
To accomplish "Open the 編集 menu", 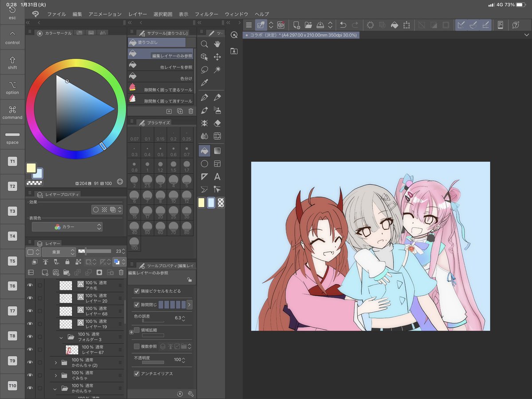I will 78,14.
